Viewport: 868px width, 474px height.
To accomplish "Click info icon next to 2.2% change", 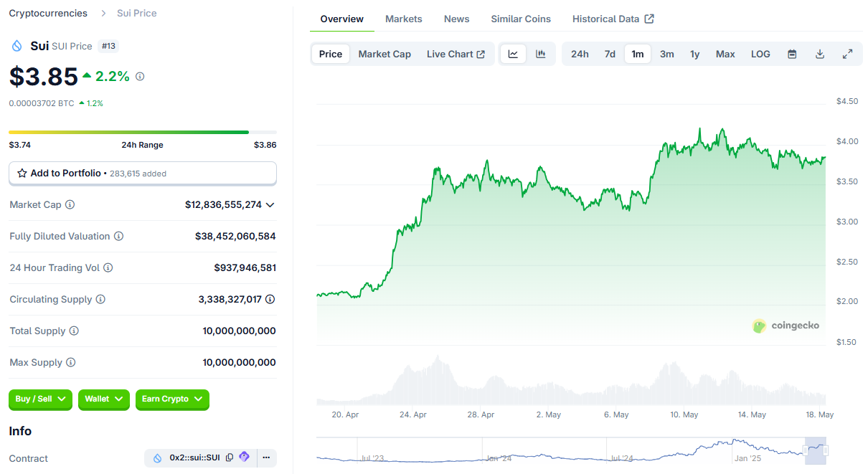I will click(x=140, y=76).
